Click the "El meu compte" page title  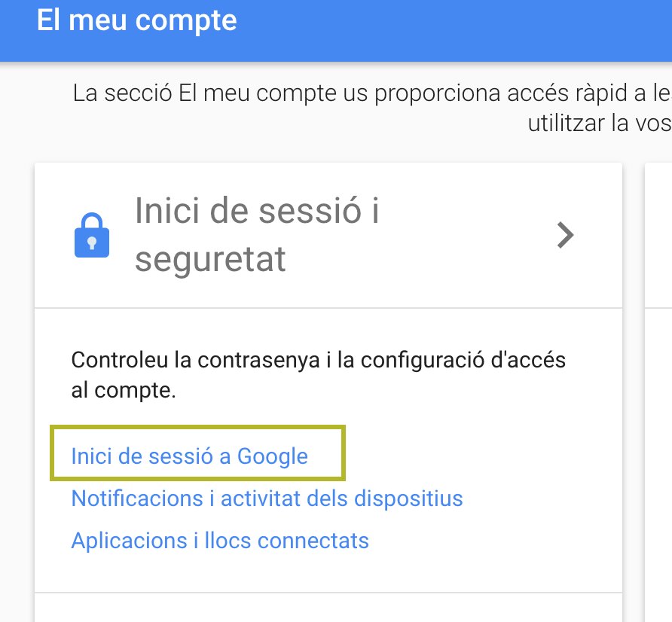point(136,20)
